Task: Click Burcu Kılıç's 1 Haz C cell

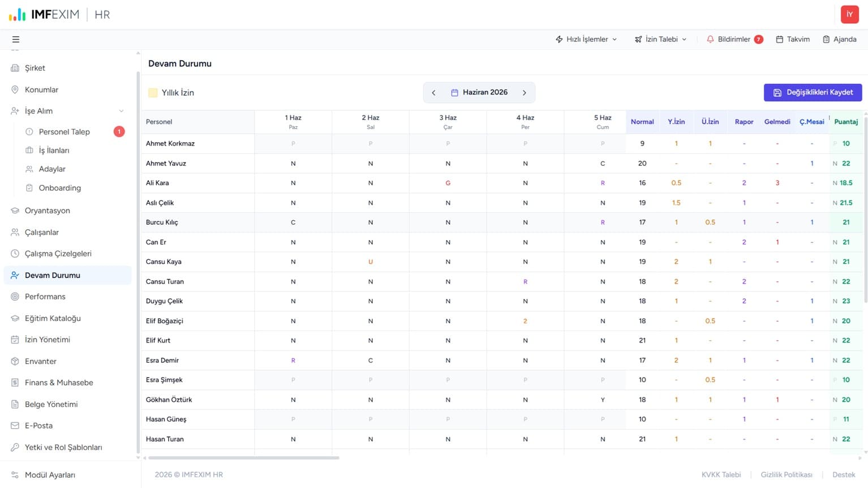Action: pyautogui.click(x=293, y=222)
